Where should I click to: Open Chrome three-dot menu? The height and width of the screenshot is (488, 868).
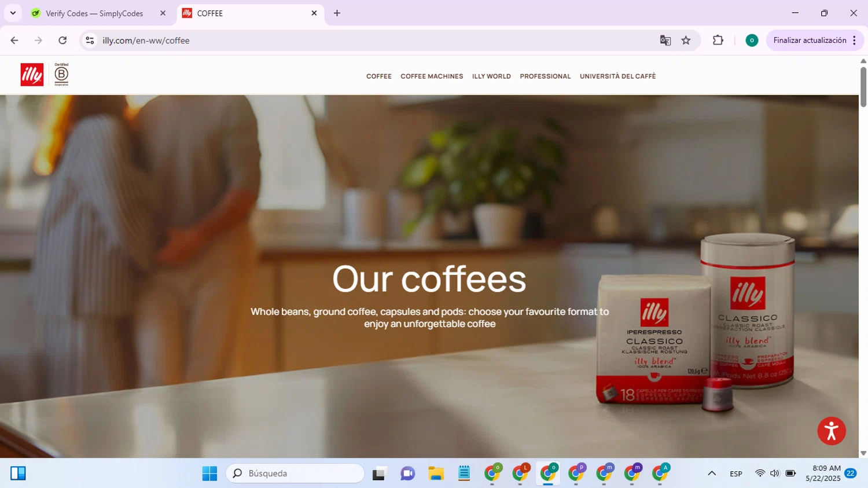(x=855, y=41)
